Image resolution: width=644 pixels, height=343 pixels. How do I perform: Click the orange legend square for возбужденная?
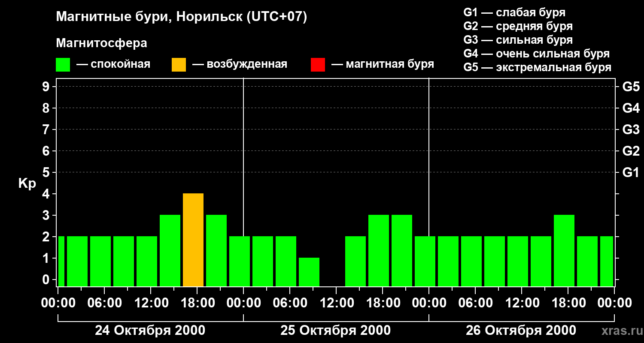pyautogui.click(x=179, y=64)
